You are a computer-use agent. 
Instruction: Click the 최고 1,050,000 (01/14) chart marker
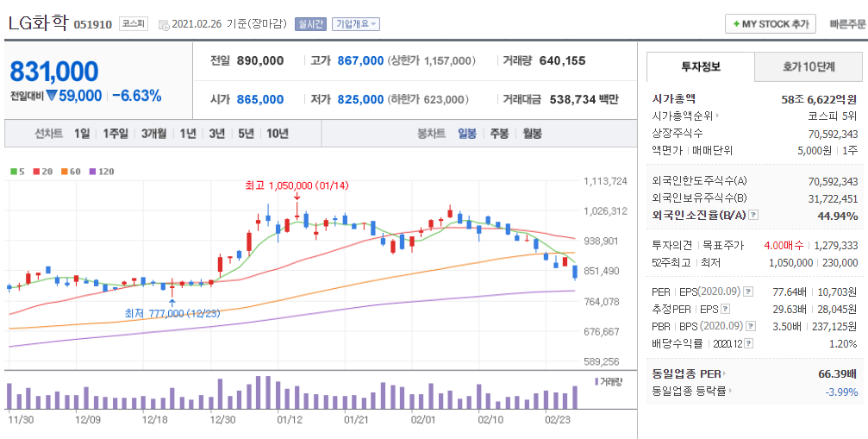[297, 185]
